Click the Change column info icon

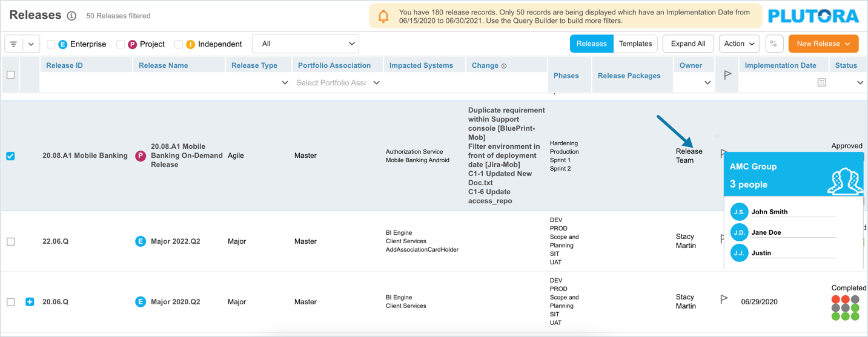(504, 66)
